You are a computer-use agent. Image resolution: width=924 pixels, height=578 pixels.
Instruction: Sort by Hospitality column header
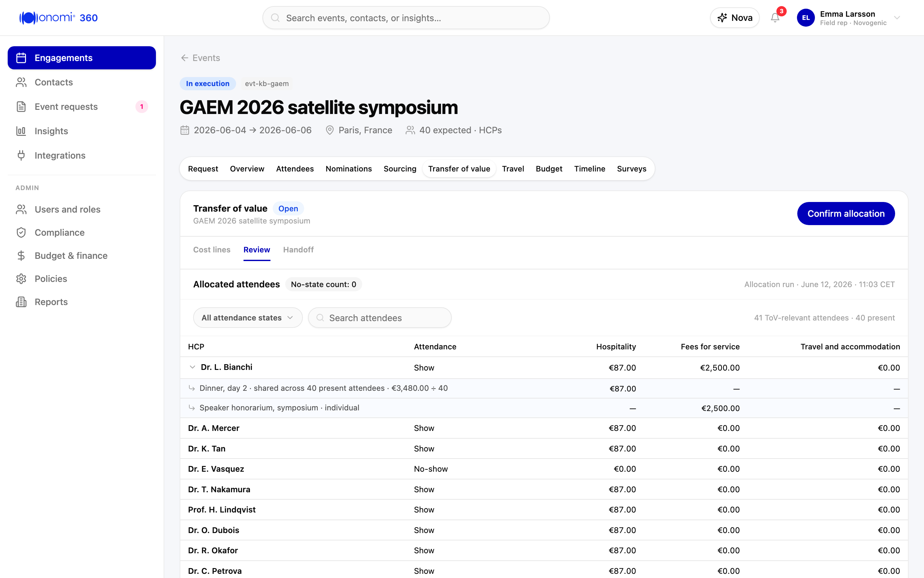click(616, 347)
